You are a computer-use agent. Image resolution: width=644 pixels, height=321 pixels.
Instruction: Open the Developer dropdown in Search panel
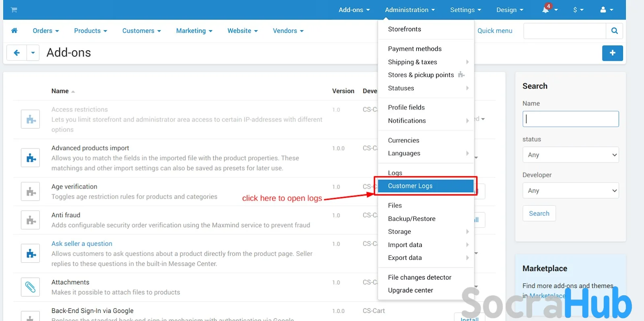[570, 191]
